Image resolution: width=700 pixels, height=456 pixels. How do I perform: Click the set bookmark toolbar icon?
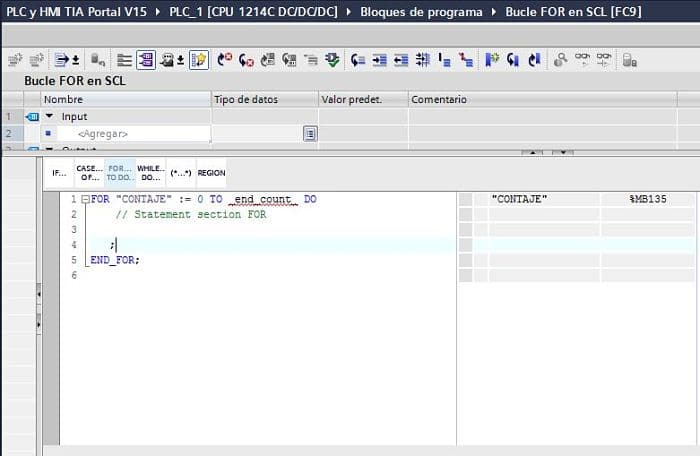tap(492, 60)
